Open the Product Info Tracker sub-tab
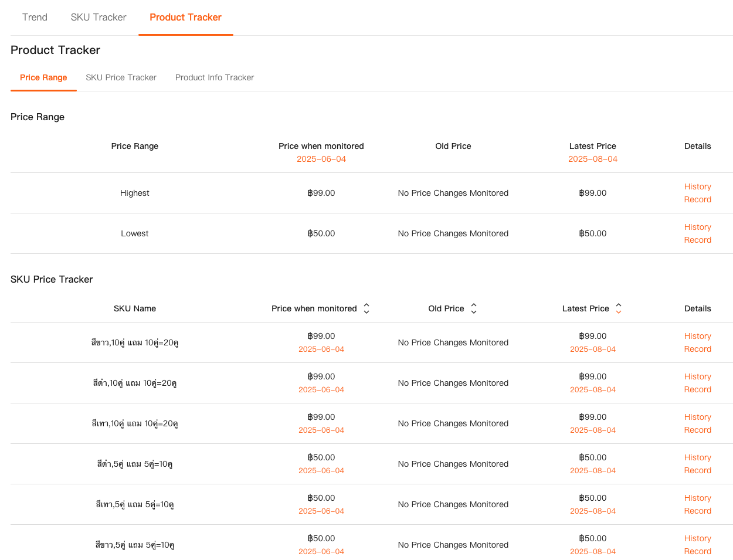 tap(215, 77)
